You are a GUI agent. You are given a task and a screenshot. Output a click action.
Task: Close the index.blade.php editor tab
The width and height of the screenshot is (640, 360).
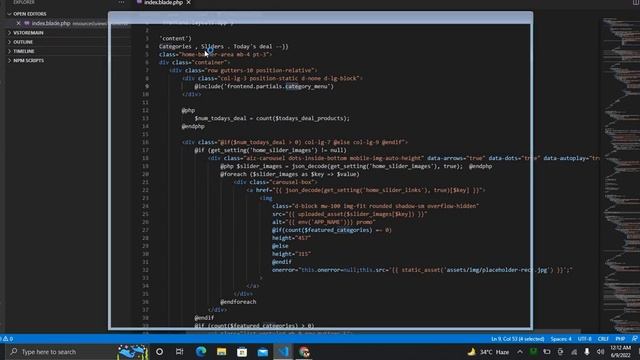click(x=189, y=2)
